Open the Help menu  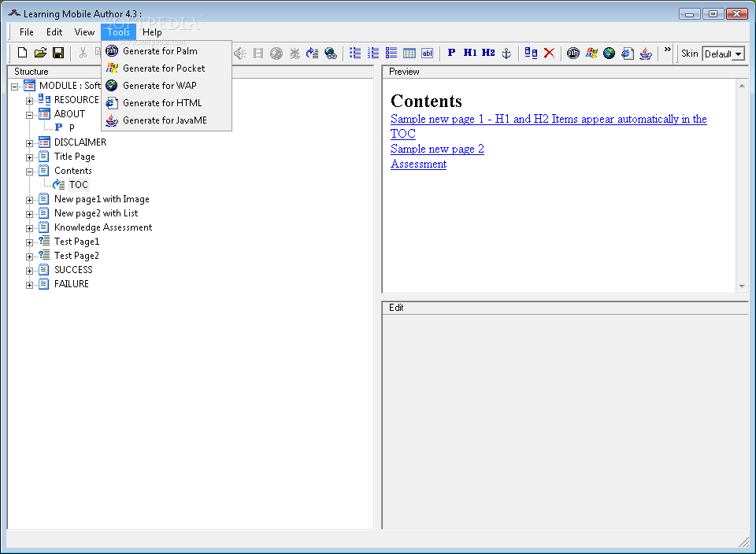[x=152, y=32]
